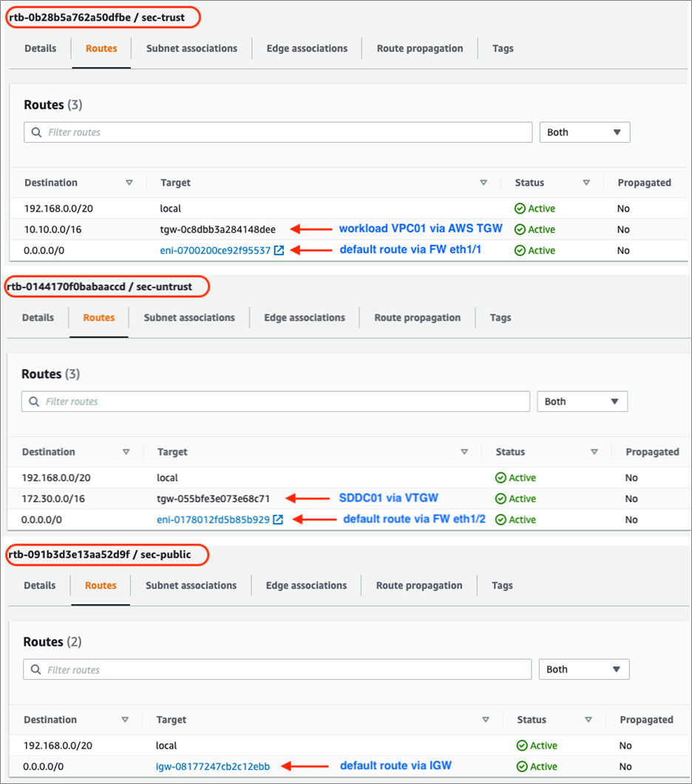Open the sec-public Details tab
This screenshot has width=692, height=784.
tap(40, 586)
